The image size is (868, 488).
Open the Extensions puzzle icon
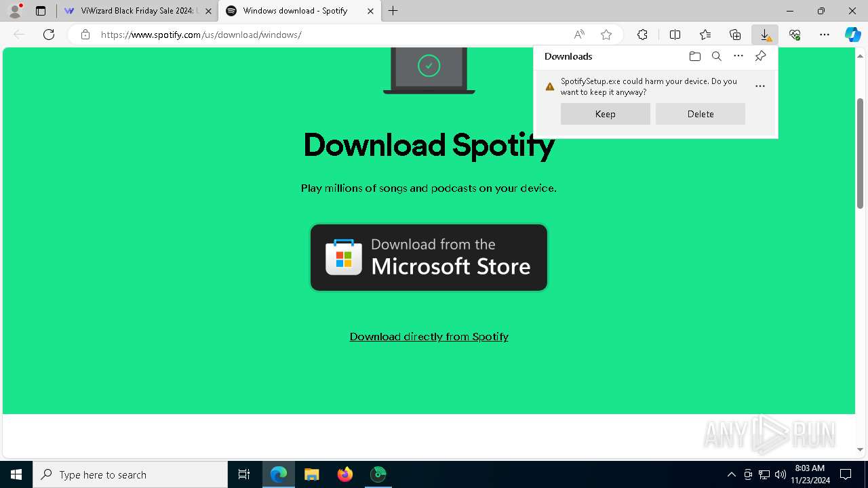pyautogui.click(x=642, y=35)
